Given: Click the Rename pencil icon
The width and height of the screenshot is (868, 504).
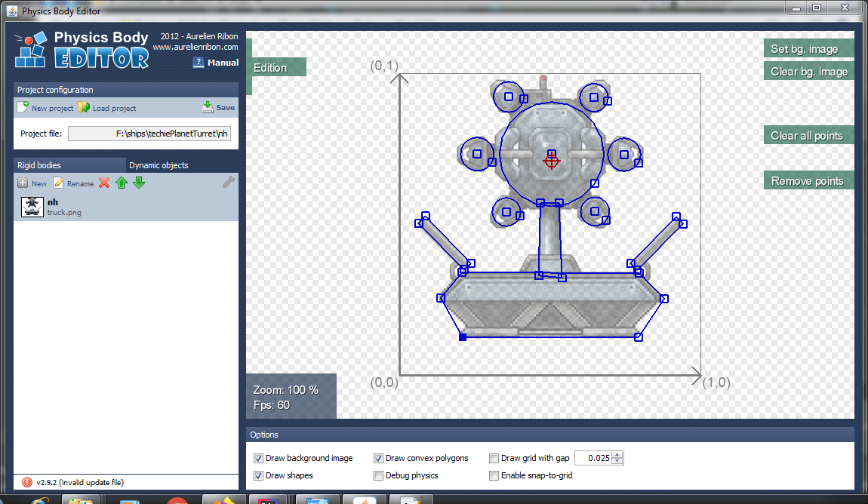Looking at the screenshot, I should pos(59,183).
